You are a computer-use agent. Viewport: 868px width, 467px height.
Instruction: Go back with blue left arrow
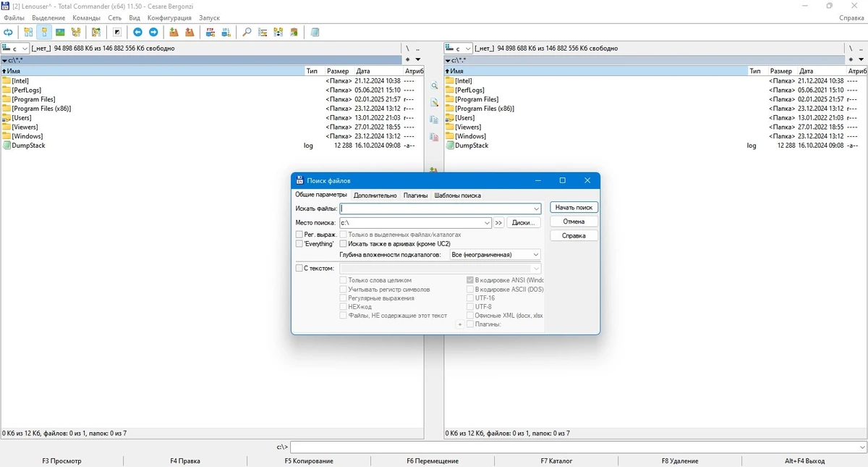click(x=137, y=33)
